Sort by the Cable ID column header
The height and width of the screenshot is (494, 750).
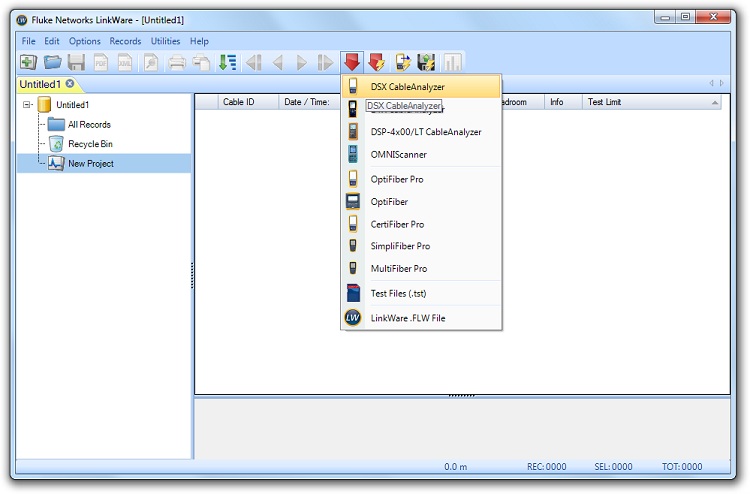238,102
